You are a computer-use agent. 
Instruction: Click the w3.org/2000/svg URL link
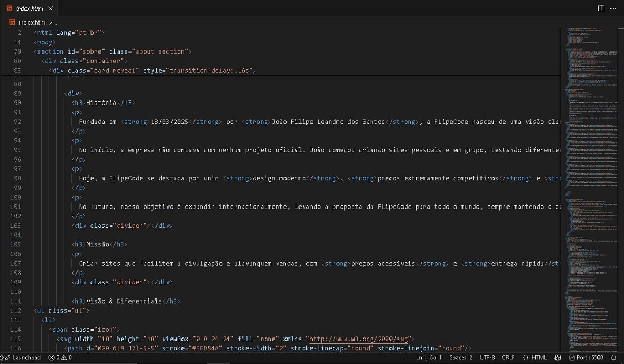tap(358, 339)
